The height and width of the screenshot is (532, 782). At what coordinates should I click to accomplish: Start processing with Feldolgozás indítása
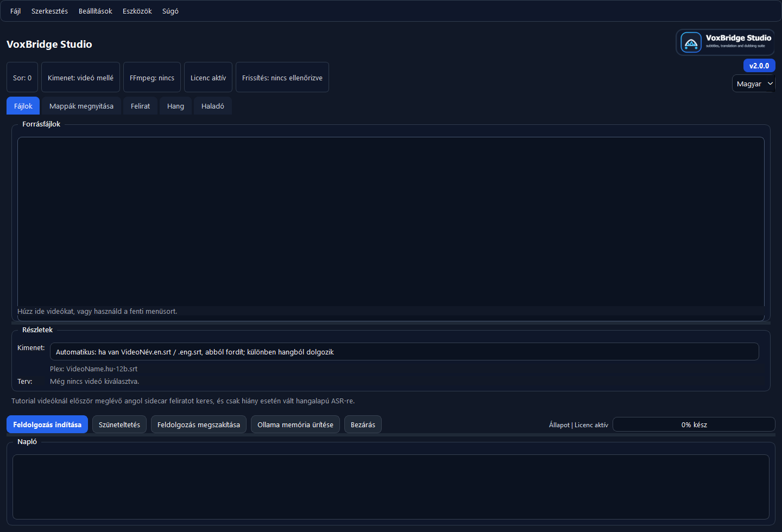pyautogui.click(x=47, y=424)
